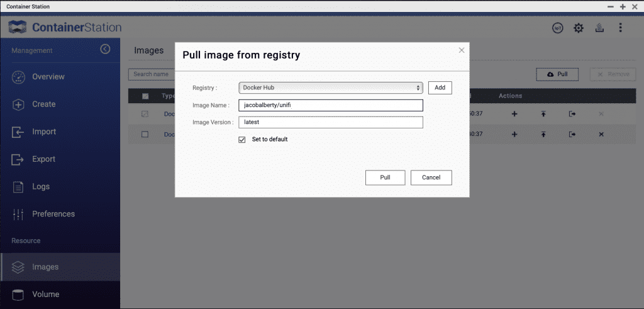Select Images under Resource in sidebar
The image size is (644, 309).
click(60, 267)
